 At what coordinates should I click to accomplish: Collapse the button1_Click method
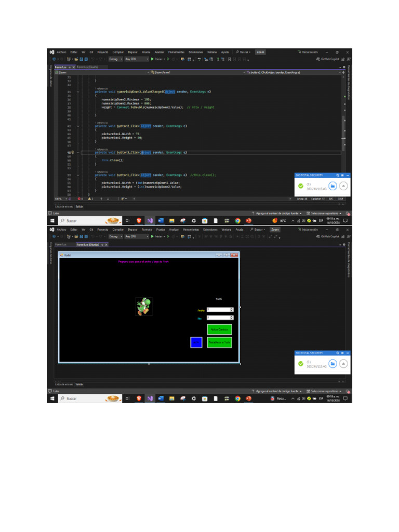click(x=78, y=176)
